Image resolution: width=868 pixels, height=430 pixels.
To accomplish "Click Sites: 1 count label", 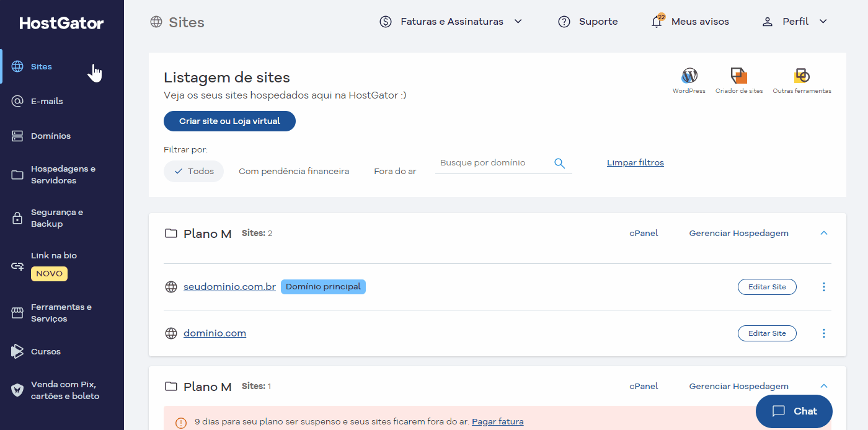I will [x=257, y=386].
